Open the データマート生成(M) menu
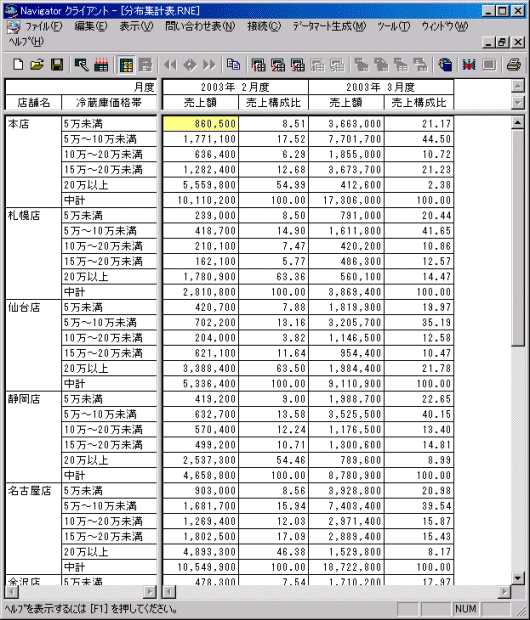This screenshot has height=620, width=530. point(329,26)
